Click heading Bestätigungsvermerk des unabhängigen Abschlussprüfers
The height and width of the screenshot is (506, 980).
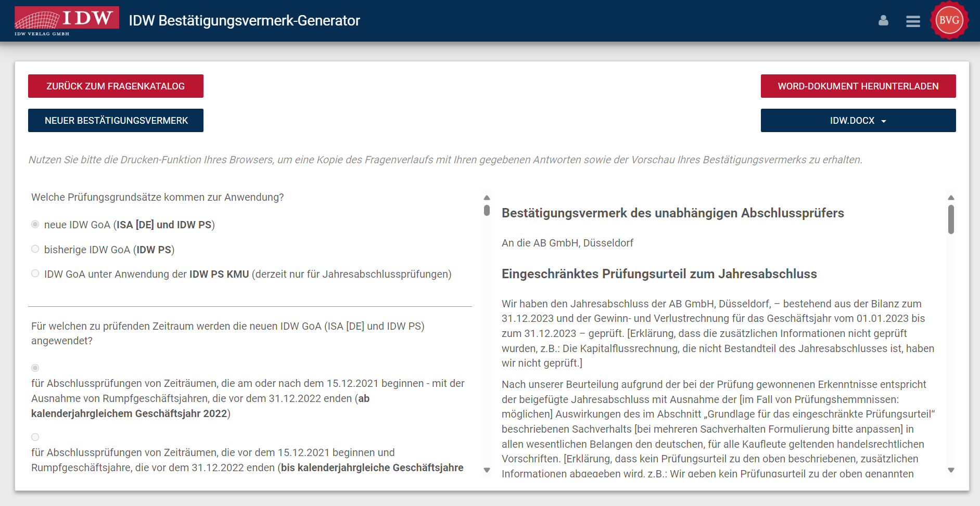672,213
